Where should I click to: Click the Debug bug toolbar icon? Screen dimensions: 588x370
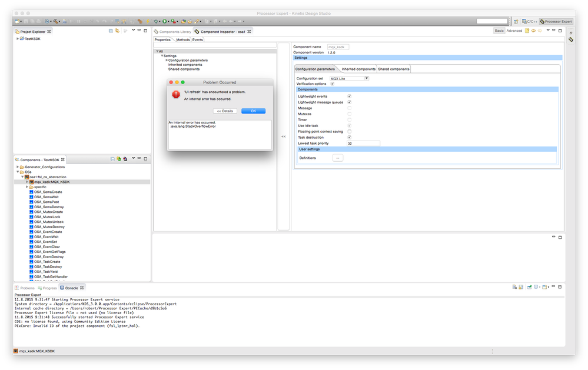click(x=156, y=21)
